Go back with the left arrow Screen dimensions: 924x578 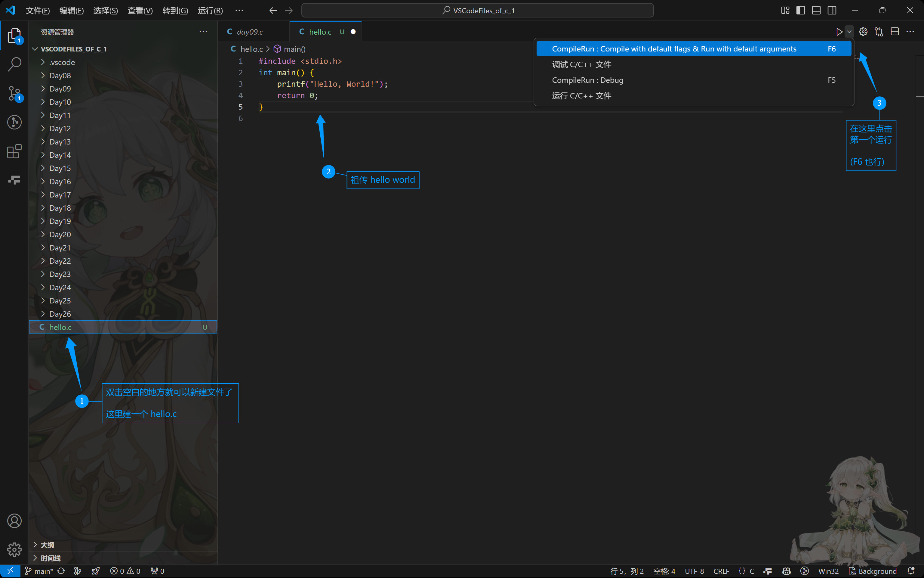coord(273,11)
